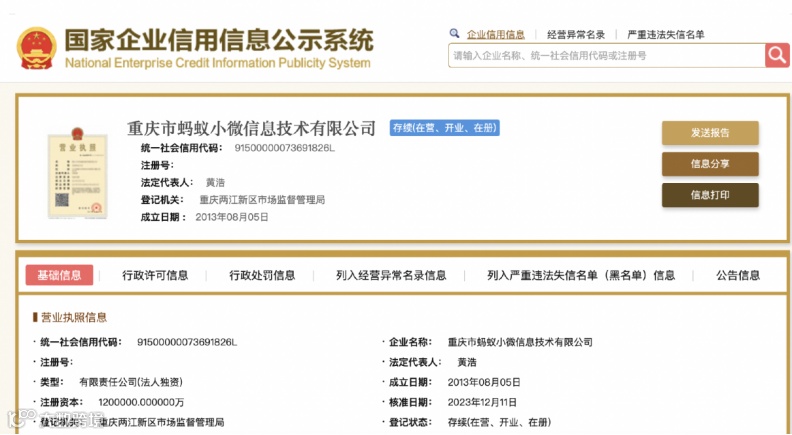
Task: Select the credit code 91500000073691826L in header card
Action: (284, 148)
